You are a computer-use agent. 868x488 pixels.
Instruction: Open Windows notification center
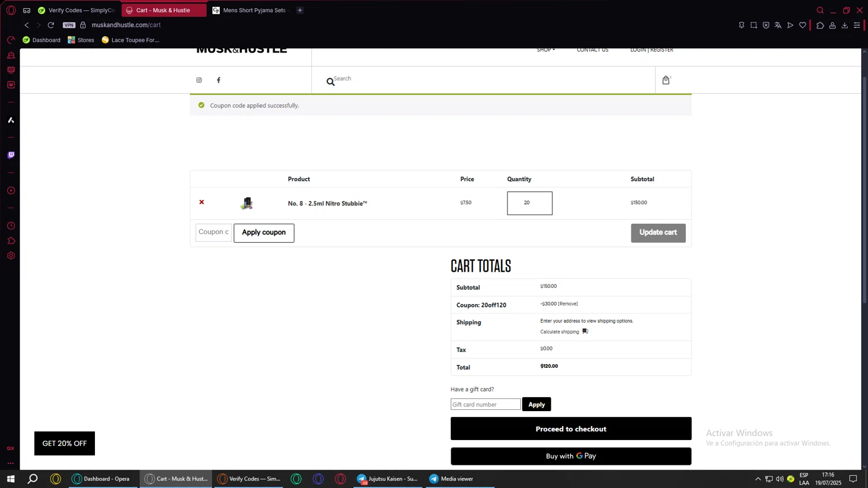853,479
